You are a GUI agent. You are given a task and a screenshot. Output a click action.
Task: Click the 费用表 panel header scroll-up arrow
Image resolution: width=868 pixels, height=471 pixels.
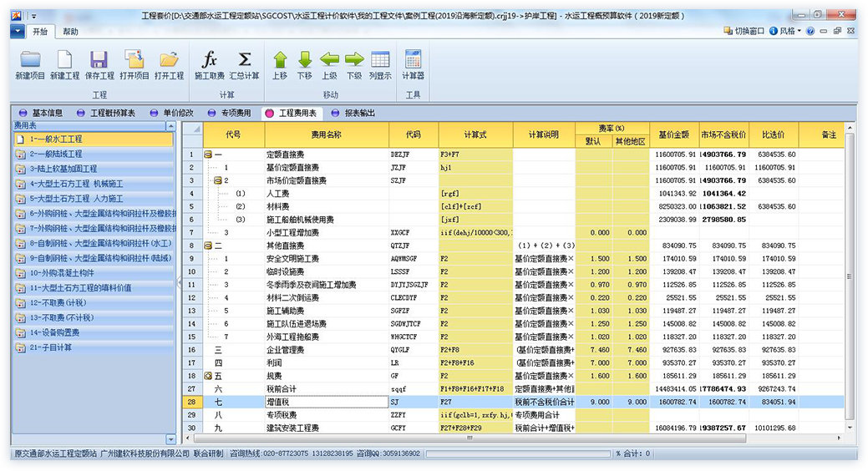pos(171,126)
